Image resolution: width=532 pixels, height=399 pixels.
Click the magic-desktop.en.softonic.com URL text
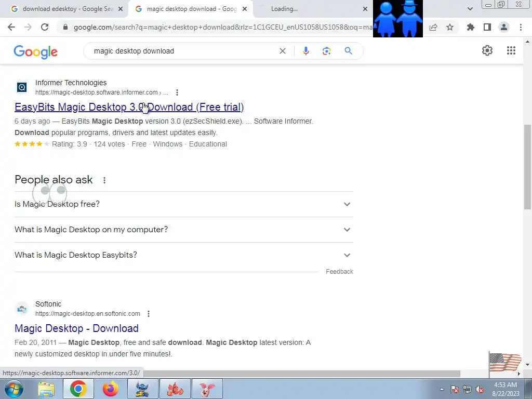87,313
